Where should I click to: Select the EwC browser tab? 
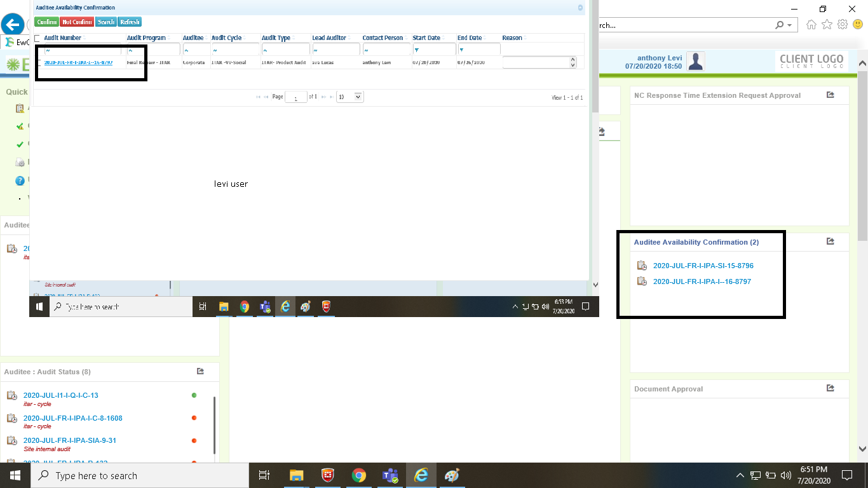tap(16, 42)
